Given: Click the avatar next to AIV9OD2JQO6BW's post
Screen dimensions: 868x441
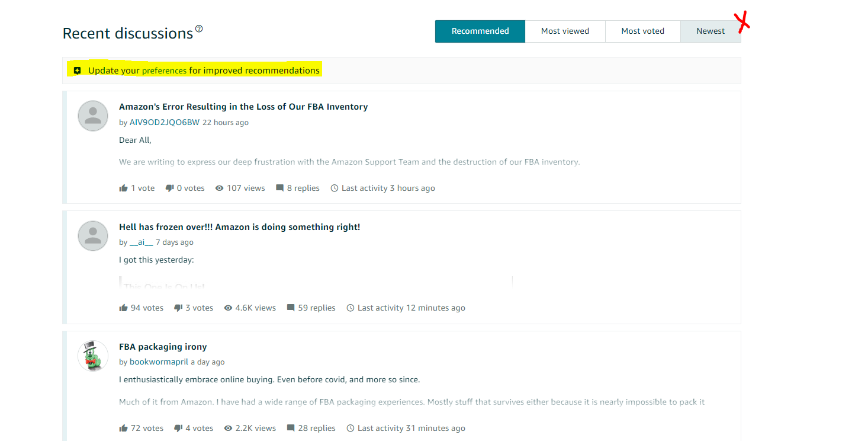Looking at the screenshot, I should point(93,116).
